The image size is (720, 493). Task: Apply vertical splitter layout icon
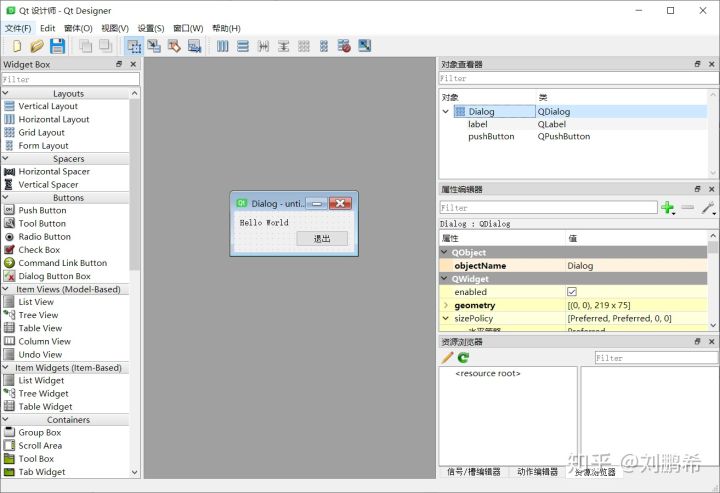pos(283,46)
